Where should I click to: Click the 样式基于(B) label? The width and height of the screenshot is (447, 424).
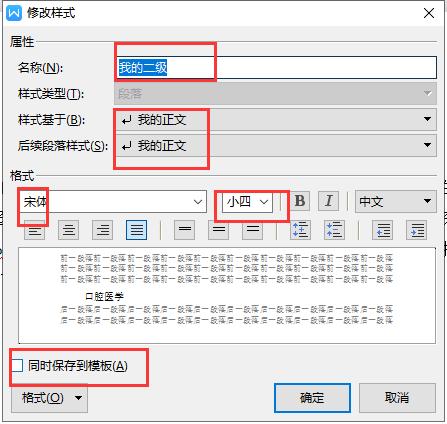click(x=51, y=120)
